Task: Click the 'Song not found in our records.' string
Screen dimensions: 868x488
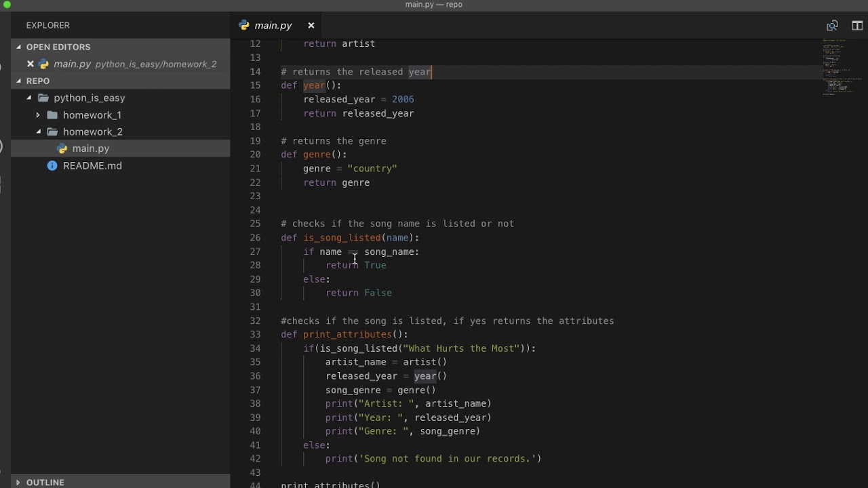Action: [x=448, y=459]
